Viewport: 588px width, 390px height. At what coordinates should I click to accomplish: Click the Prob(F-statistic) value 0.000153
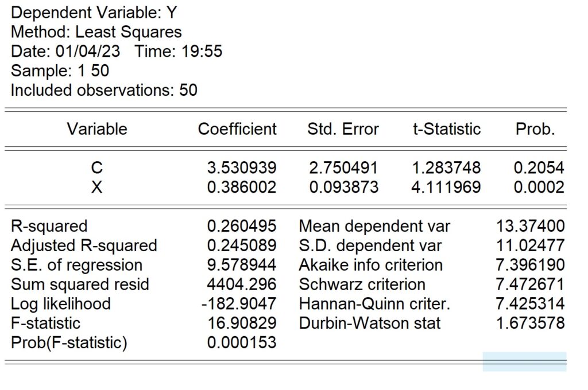point(242,342)
